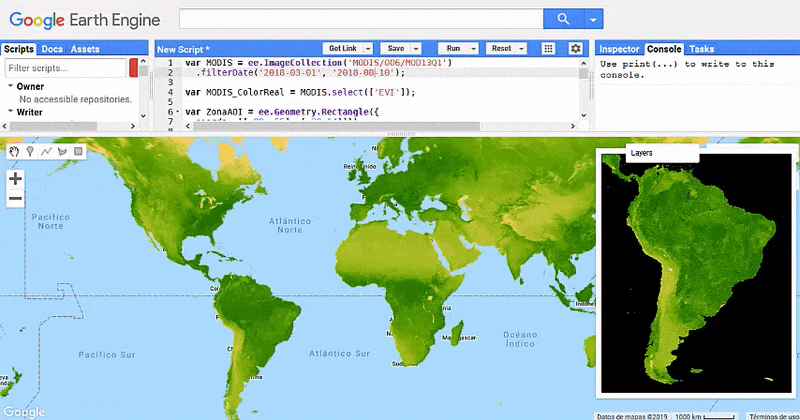Viewport: 800px width, 420px height.
Task: Zoom out on the map
Action: point(15,199)
